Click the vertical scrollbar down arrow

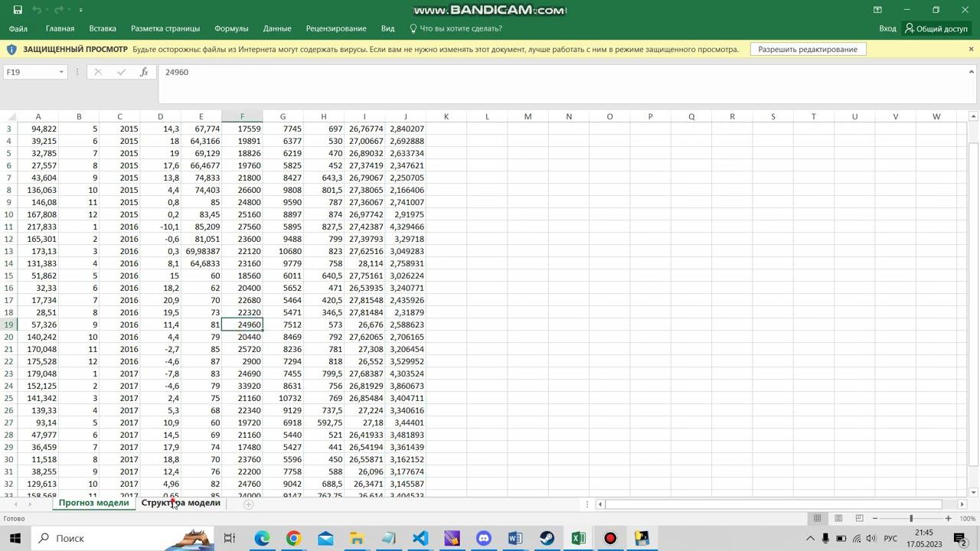[973, 492]
